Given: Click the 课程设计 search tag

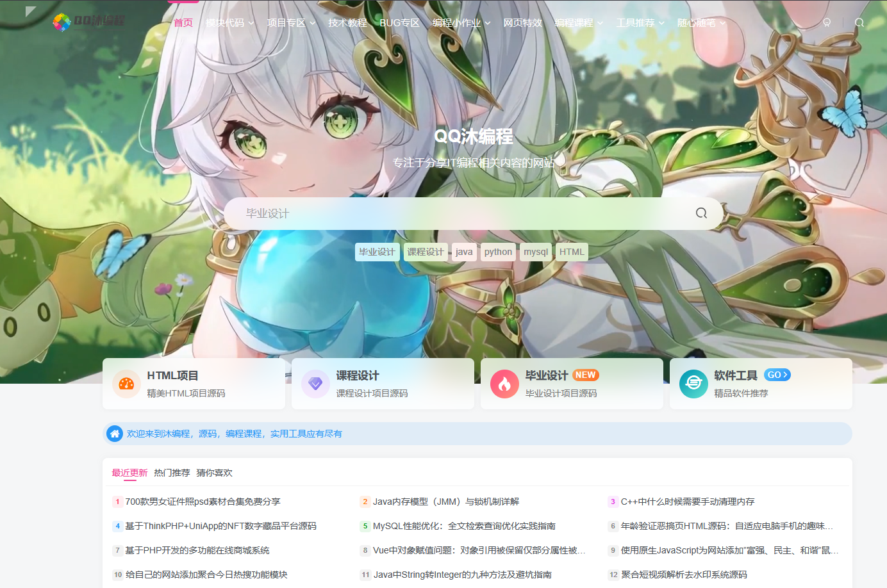Looking at the screenshot, I should tap(426, 252).
